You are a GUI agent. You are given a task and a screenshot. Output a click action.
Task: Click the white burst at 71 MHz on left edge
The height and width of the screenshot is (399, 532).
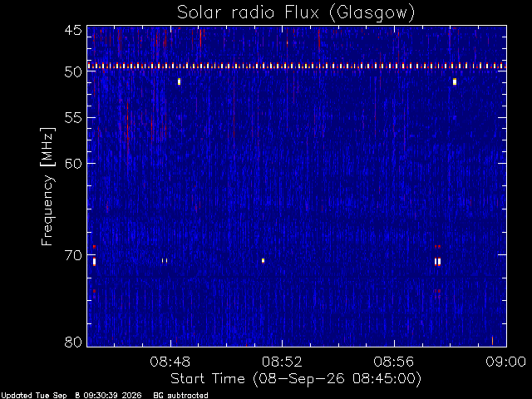click(x=94, y=262)
